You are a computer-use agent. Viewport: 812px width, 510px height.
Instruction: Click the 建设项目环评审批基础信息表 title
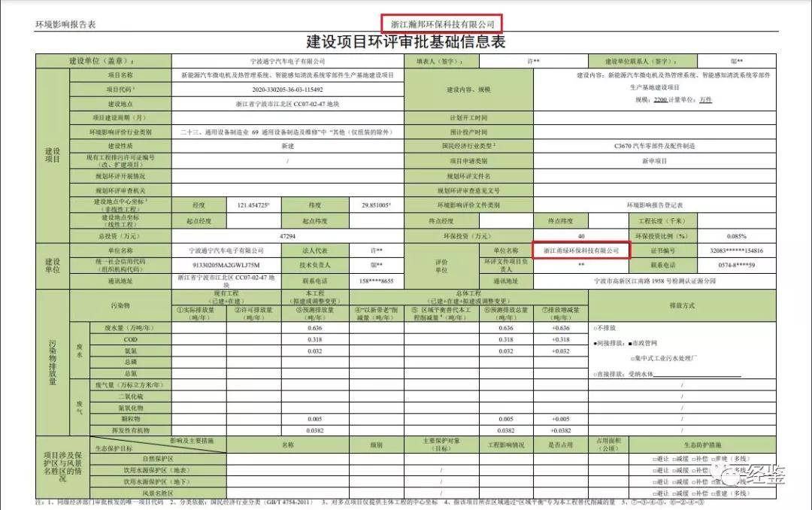[x=405, y=41]
